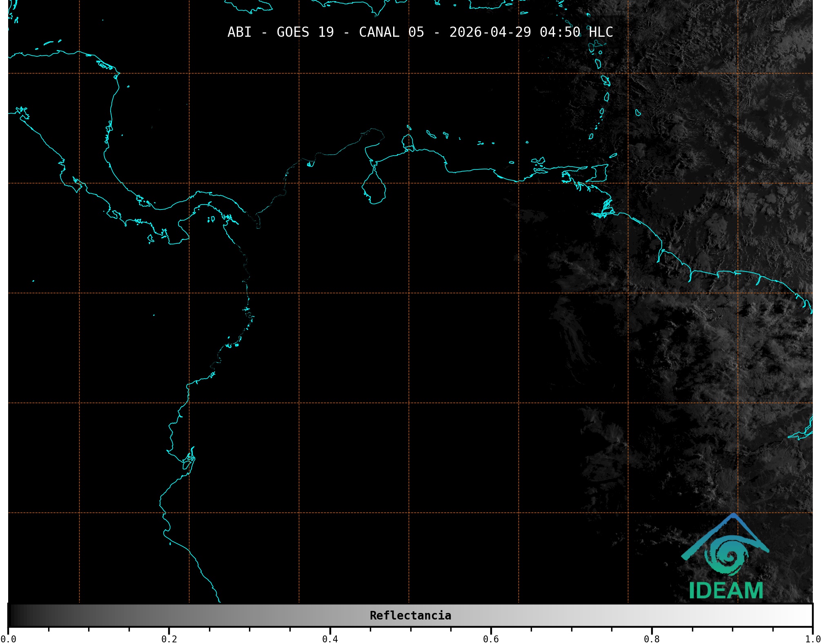Click the 'CANAL 05' text in title
The image size is (821, 644).
click(391, 32)
